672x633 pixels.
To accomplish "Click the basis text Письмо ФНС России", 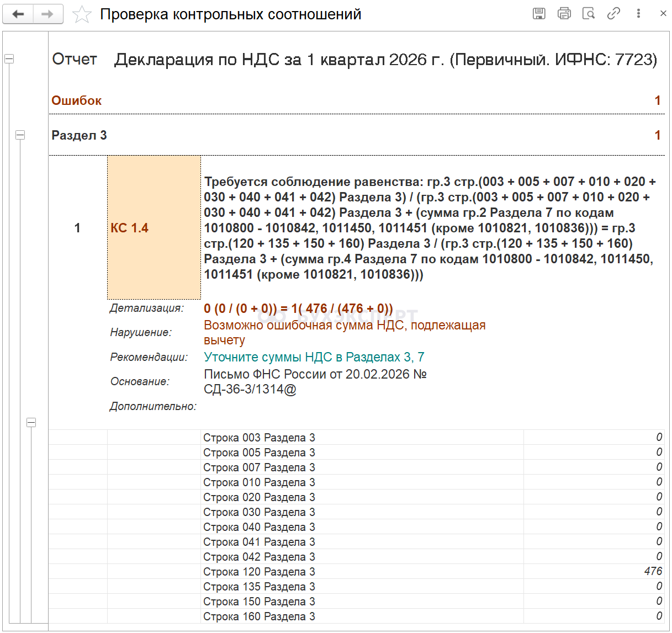I will click(315, 382).
